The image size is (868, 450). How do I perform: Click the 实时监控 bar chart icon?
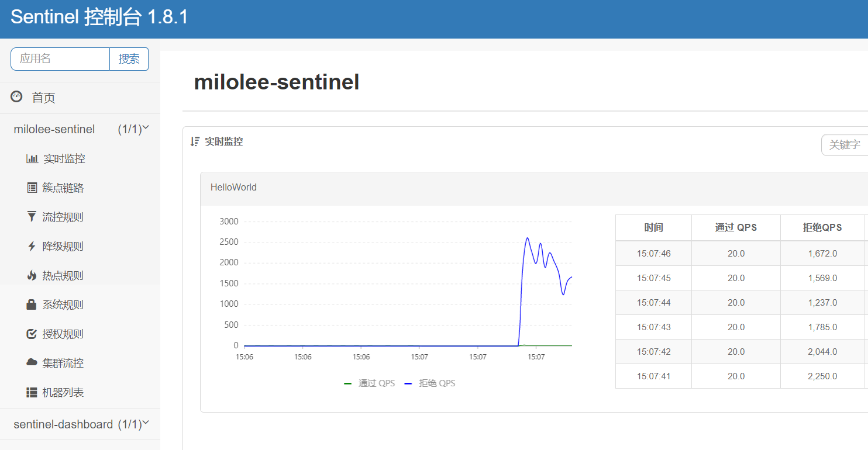click(32, 158)
